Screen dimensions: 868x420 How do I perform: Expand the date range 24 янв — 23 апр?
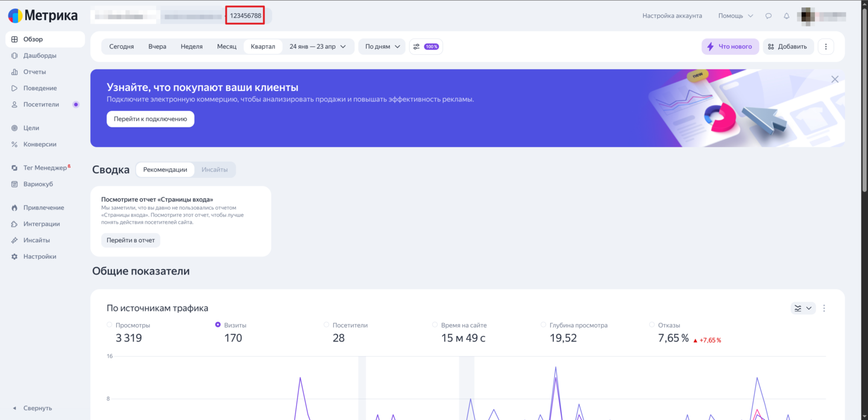[318, 46]
